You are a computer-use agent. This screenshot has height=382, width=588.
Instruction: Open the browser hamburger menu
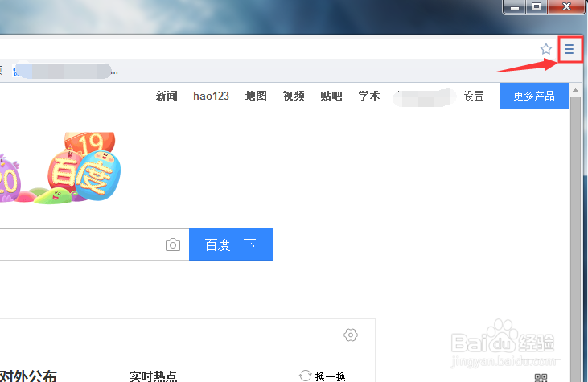569,49
